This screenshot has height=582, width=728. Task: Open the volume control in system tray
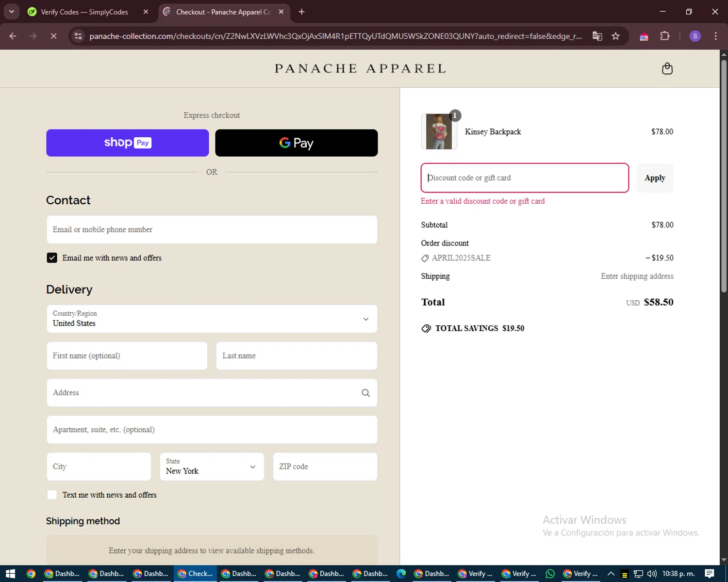click(652, 574)
